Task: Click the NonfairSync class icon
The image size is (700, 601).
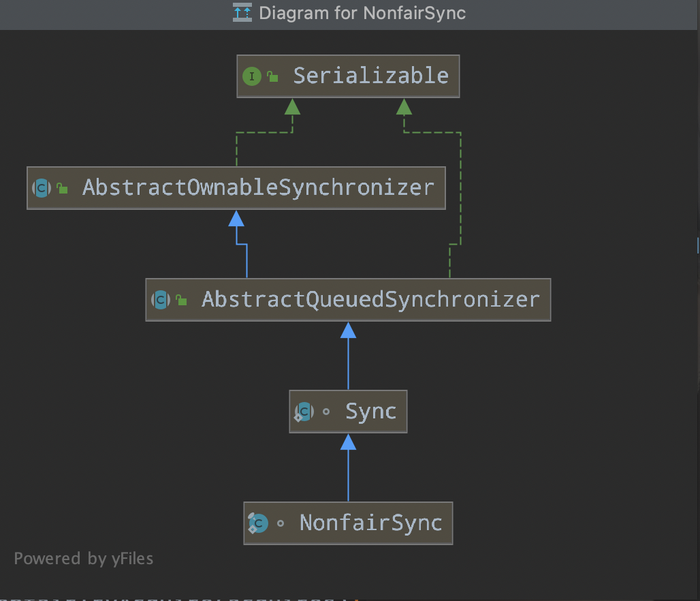Action: pos(257,523)
